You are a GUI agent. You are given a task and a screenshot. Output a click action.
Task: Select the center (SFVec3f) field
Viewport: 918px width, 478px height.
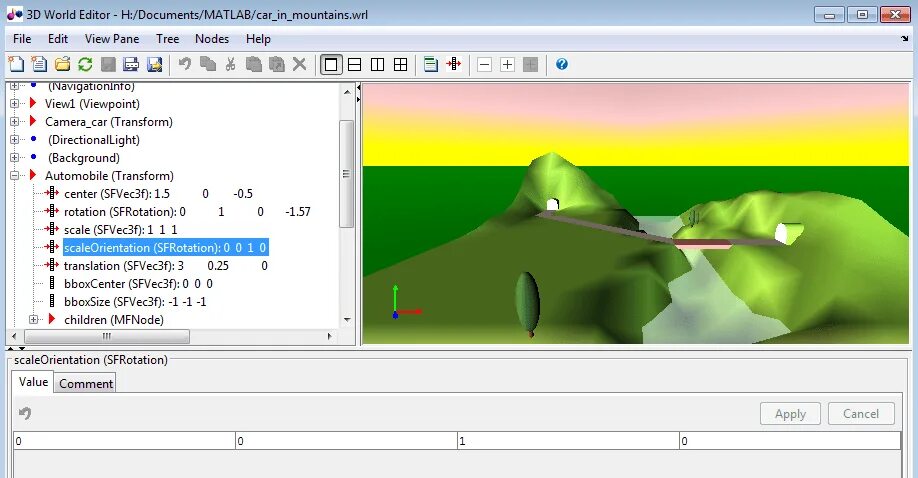pos(158,194)
